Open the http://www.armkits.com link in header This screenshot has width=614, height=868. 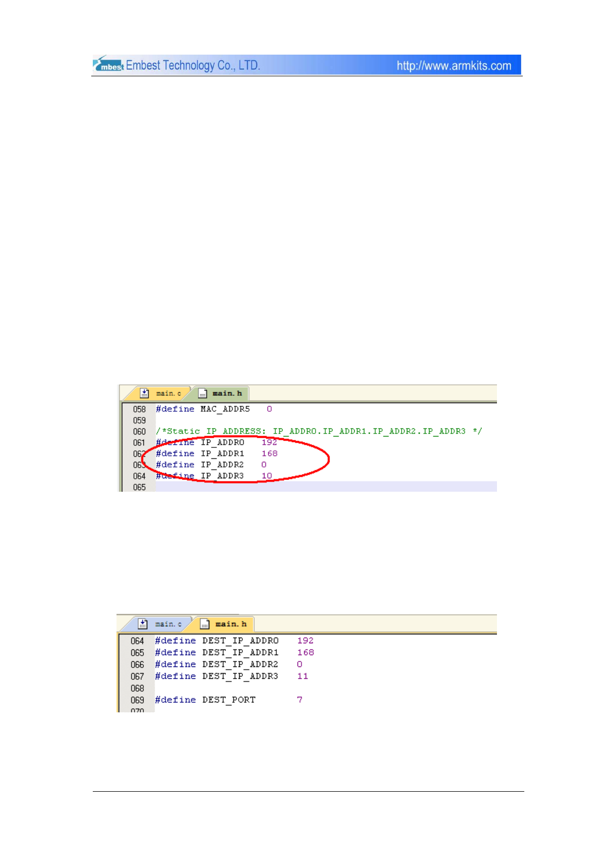tap(454, 65)
